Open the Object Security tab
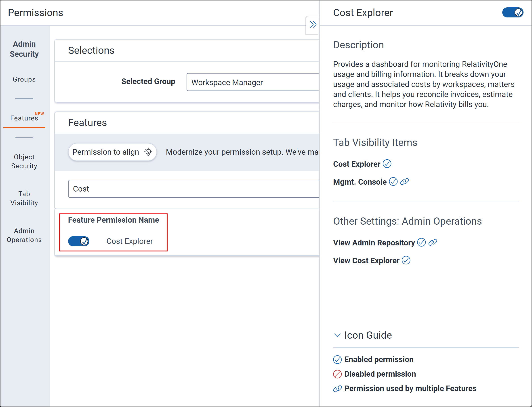The width and height of the screenshot is (532, 407). (24, 162)
